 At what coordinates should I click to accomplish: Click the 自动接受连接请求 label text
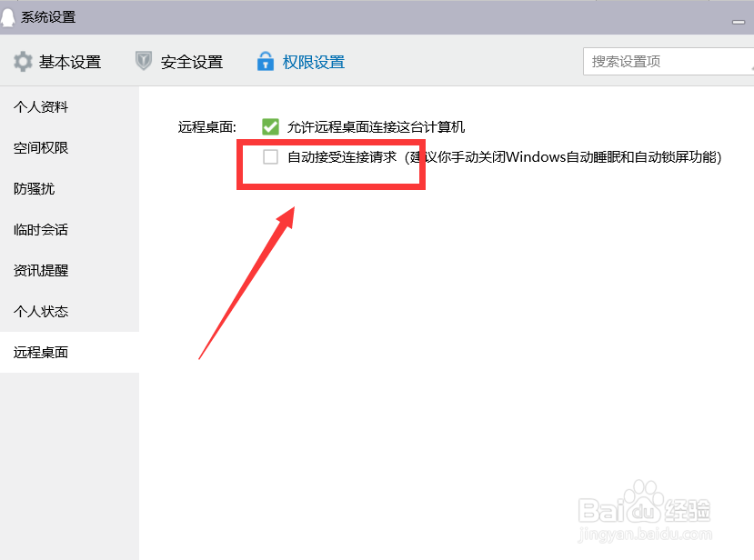pyautogui.click(x=342, y=156)
